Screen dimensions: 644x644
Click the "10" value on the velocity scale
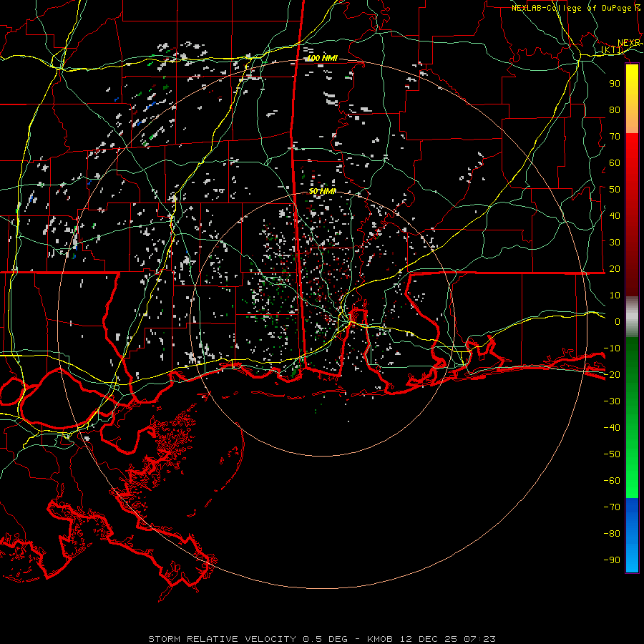point(615,296)
